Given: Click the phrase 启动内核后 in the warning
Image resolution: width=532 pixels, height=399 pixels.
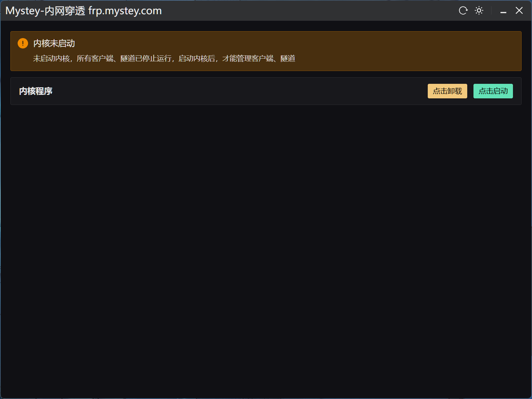Looking at the screenshot, I should pos(196,59).
